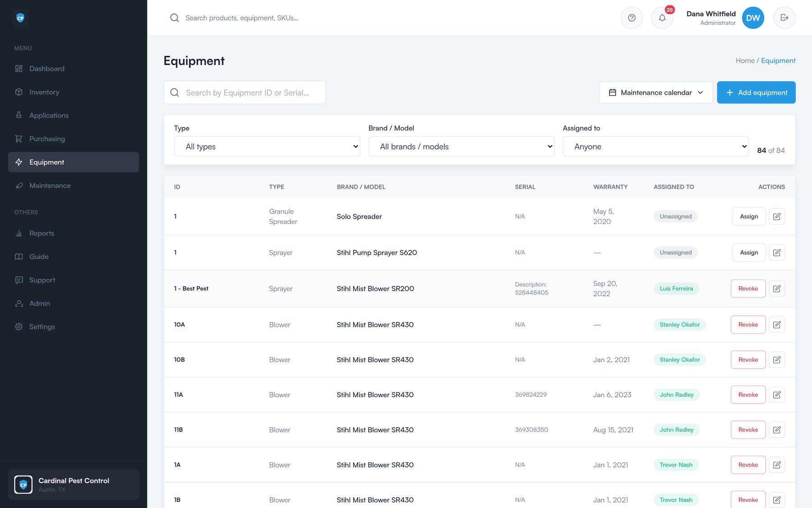Viewport: 812px width, 508px height.
Task: Open Applications menu item
Action: click(x=74, y=116)
